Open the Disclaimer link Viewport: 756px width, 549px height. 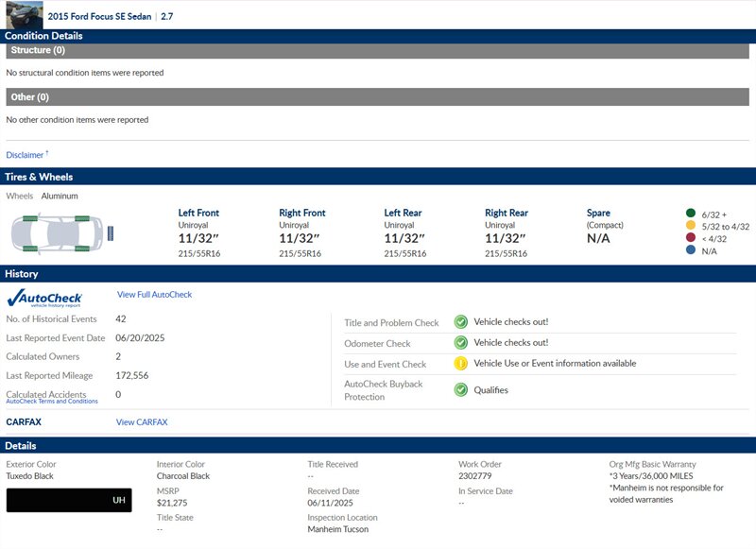[x=26, y=155]
